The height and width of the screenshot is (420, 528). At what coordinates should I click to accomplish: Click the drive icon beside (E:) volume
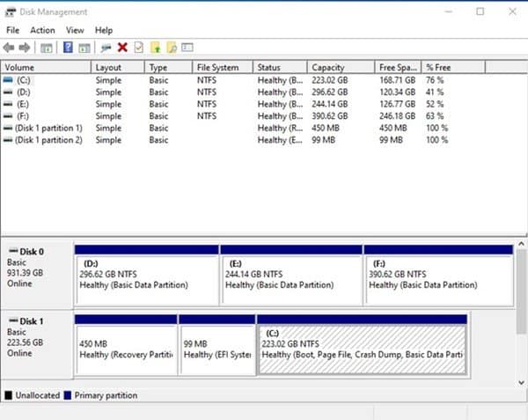coord(8,104)
